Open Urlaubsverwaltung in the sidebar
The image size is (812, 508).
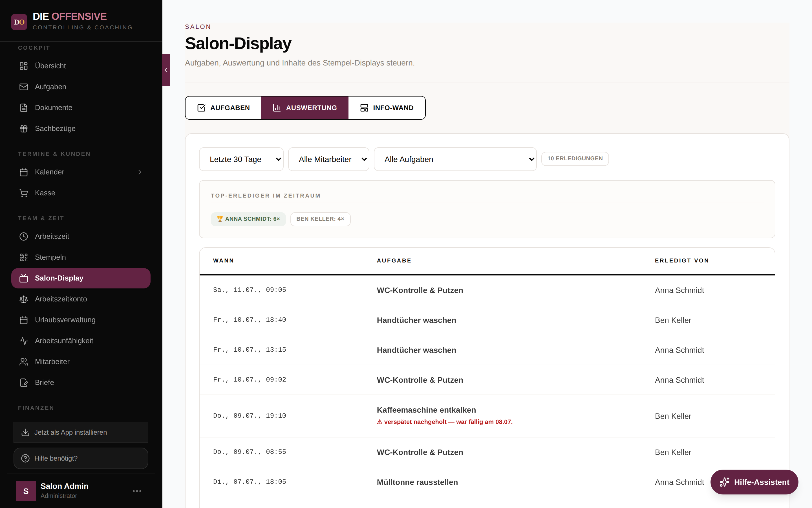coord(81,320)
